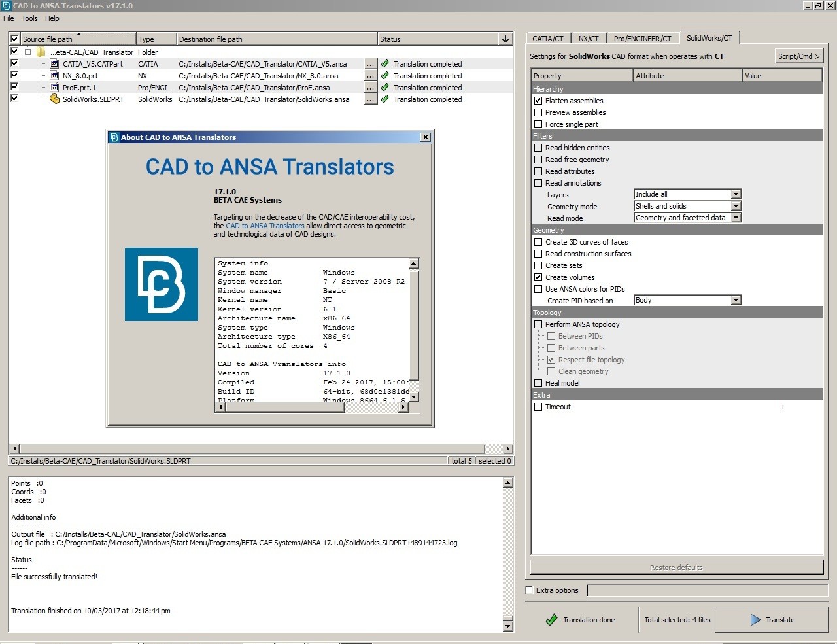Sort by Destination file path column header
Screen dimensions: 837x644
(x=277, y=39)
